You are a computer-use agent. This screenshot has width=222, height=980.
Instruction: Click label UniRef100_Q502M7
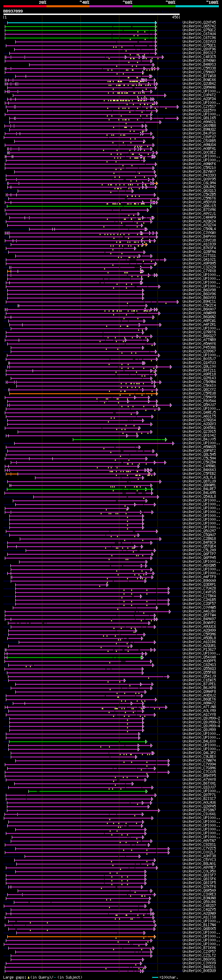199,531
